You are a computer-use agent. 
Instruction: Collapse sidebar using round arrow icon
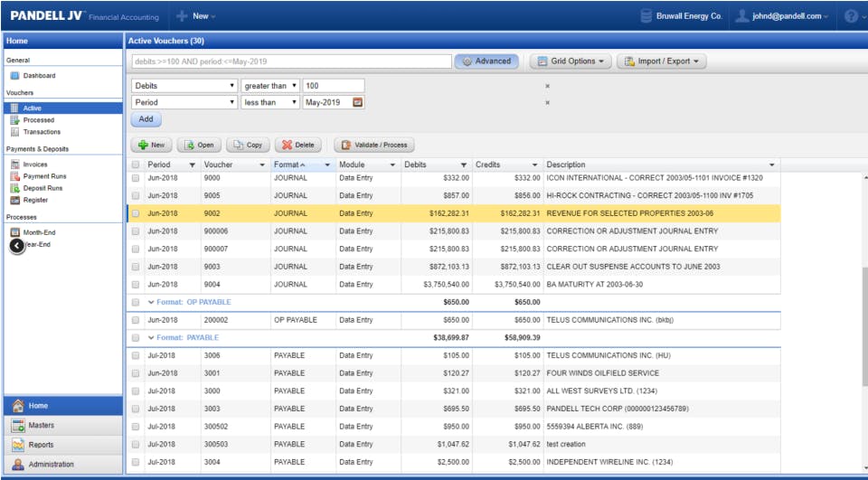(x=17, y=246)
